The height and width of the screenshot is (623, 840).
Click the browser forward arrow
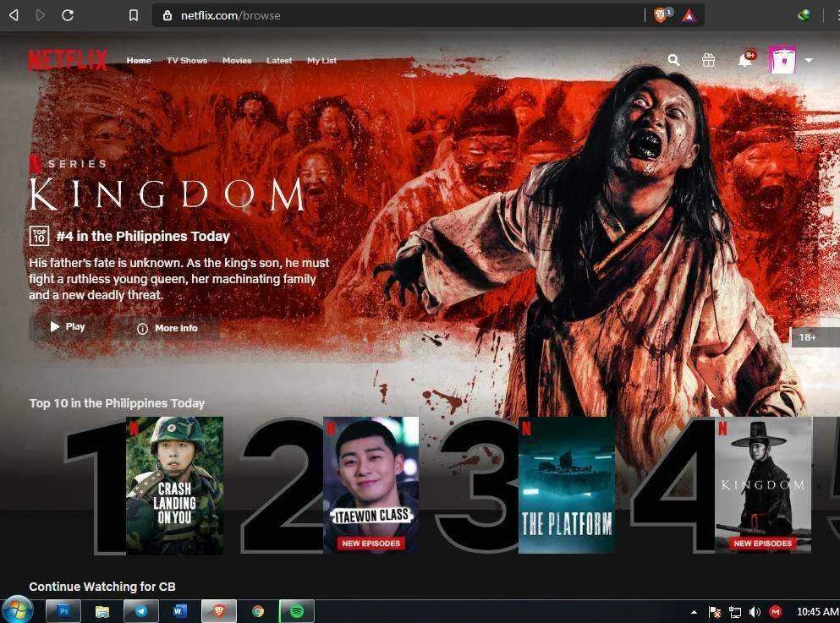pyautogui.click(x=40, y=15)
